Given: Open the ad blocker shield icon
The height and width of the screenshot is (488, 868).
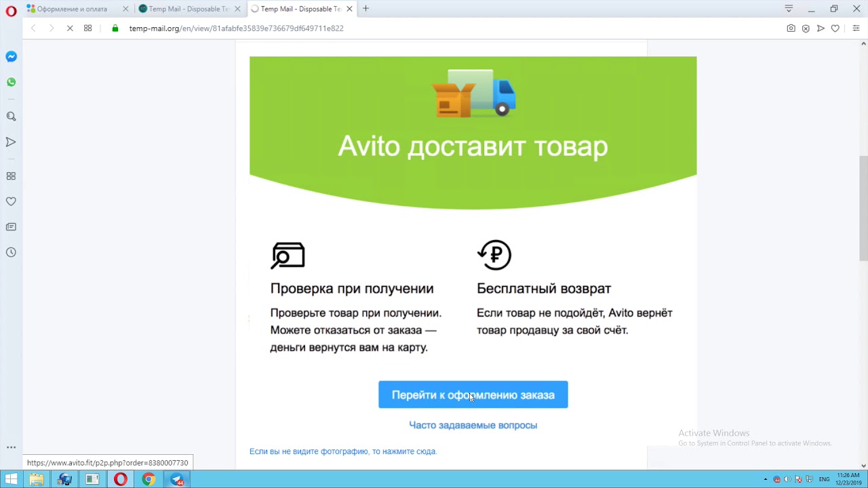Looking at the screenshot, I should click(806, 28).
